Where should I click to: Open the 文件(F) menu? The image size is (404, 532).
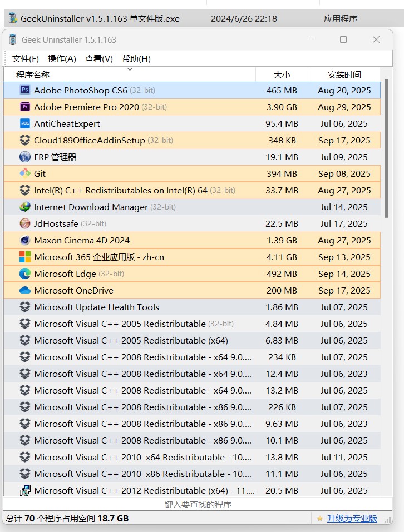point(26,59)
